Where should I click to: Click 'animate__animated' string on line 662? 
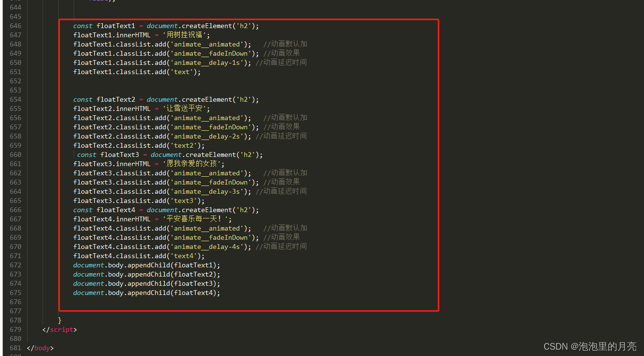[x=207, y=173]
